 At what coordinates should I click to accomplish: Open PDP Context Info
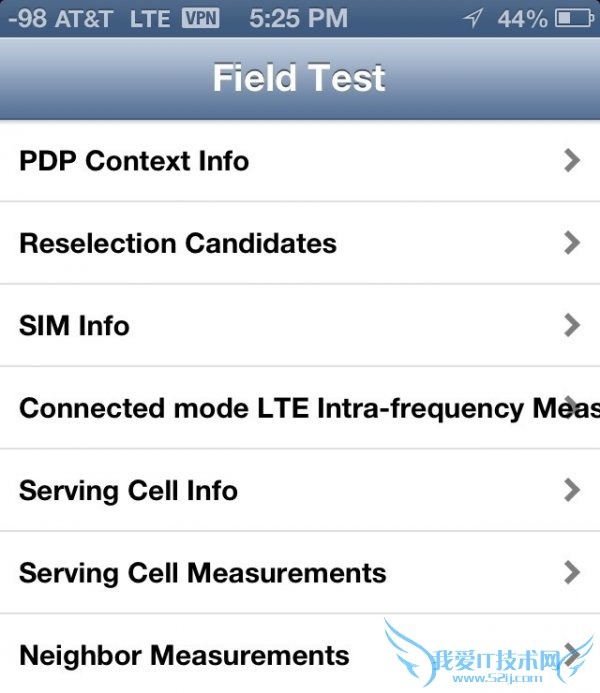tap(134, 161)
